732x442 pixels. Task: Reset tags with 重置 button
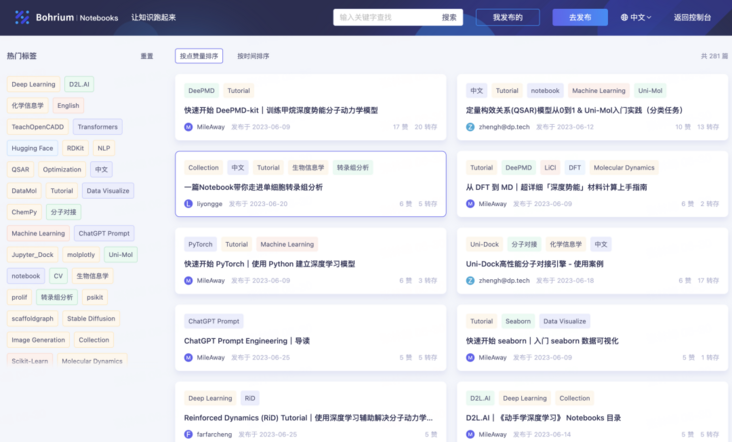tap(147, 56)
